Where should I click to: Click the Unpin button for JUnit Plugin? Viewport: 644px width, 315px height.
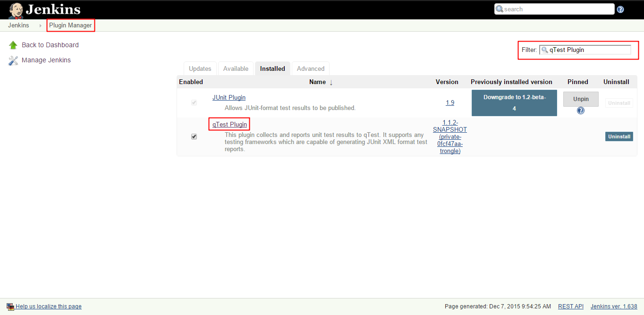pos(581,99)
